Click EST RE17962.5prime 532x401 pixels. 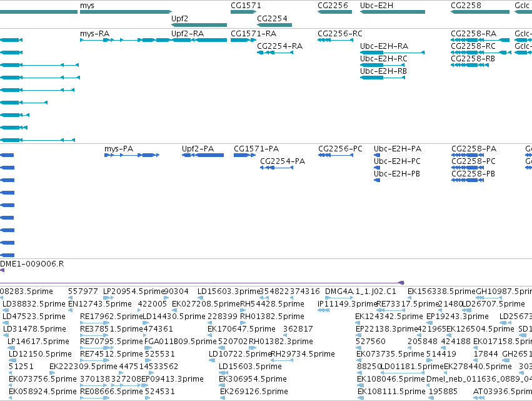[x=111, y=317]
